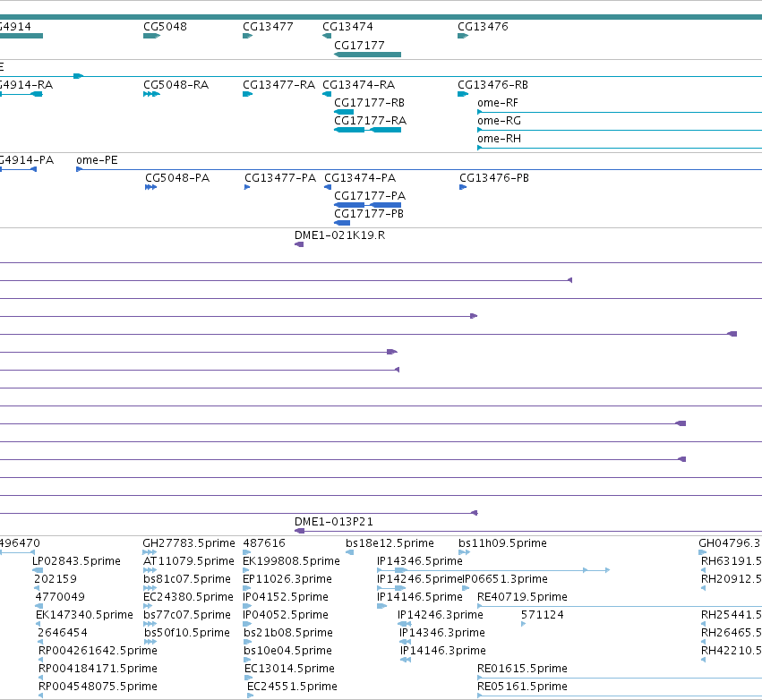Image resolution: width=762 pixels, height=700 pixels.
Task: Select protein ome-PE
Action: [97, 160]
